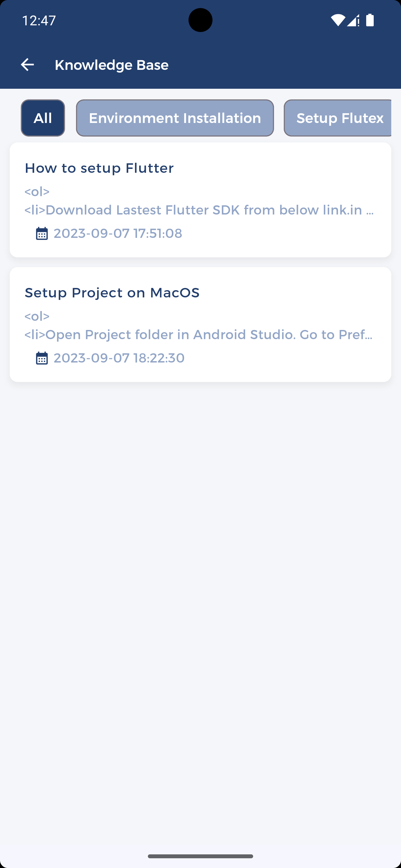Tap the battery status icon

click(x=370, y=20)
